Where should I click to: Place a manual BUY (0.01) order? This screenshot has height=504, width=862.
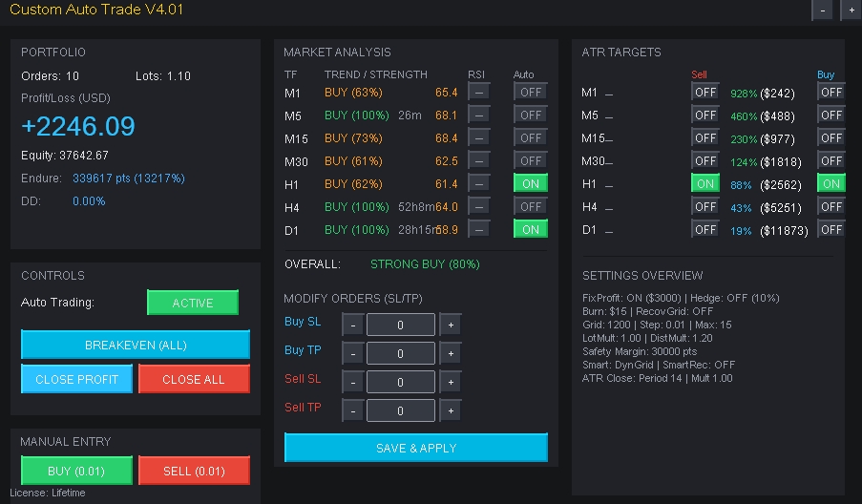(x=76, y=471)
